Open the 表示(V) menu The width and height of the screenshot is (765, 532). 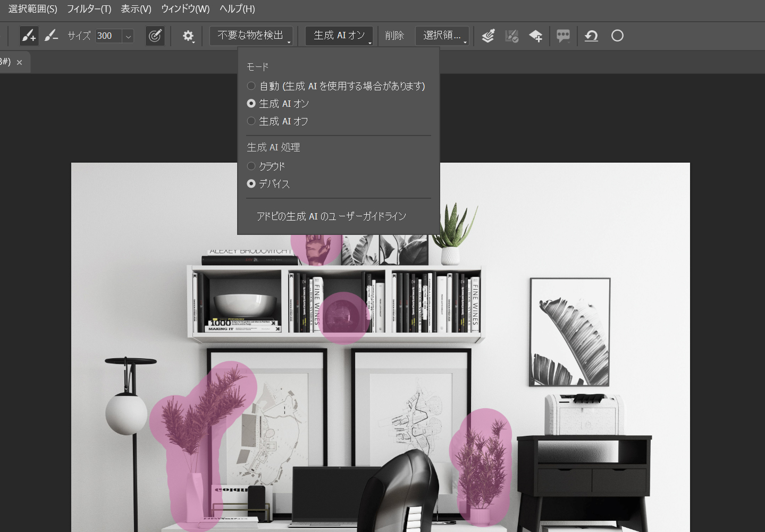[136, 9]
